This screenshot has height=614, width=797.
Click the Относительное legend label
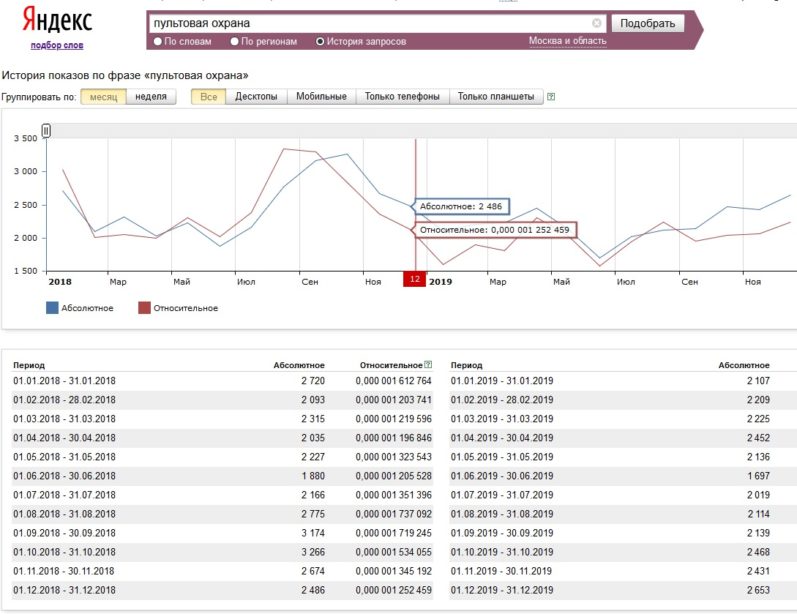point(186,308)
